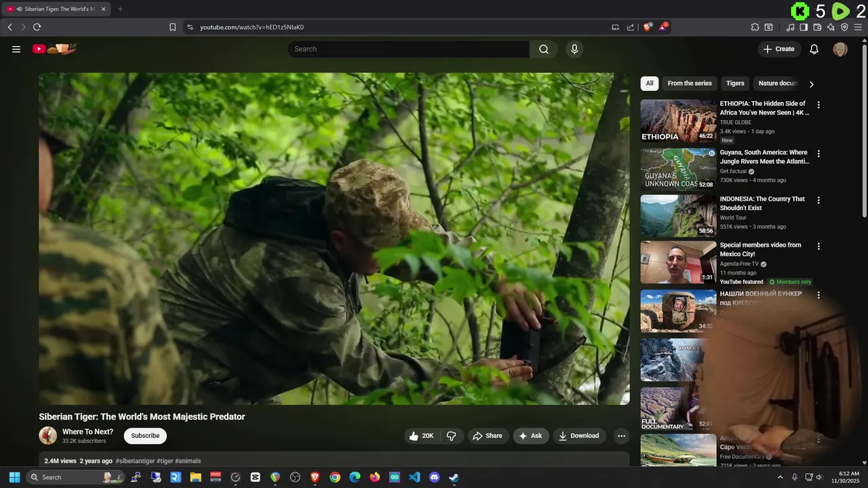The height and width of the screenshot is (488, 868).
Task: Click the browser address bar URL
Action: (x=252, y=27)
